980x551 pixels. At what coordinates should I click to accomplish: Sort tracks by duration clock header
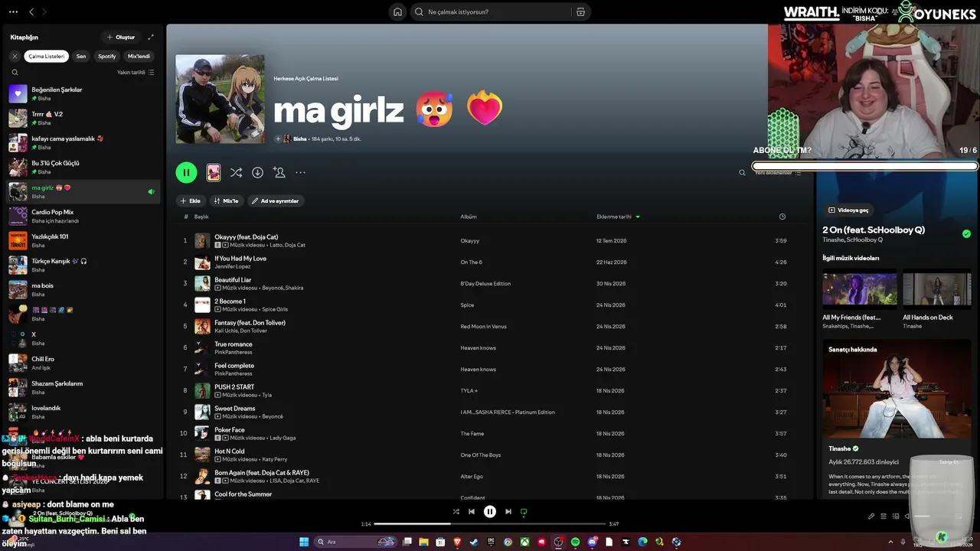(x=782, y=217)
